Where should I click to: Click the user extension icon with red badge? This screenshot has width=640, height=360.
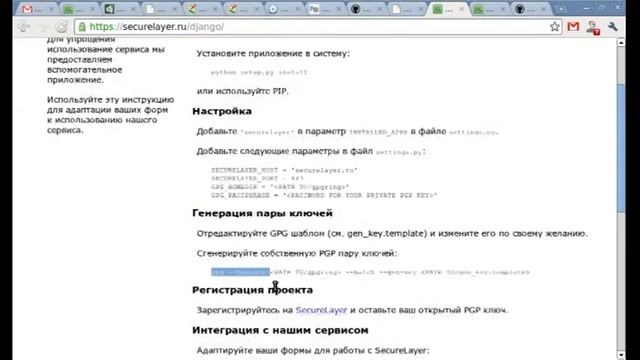[593, 27]
